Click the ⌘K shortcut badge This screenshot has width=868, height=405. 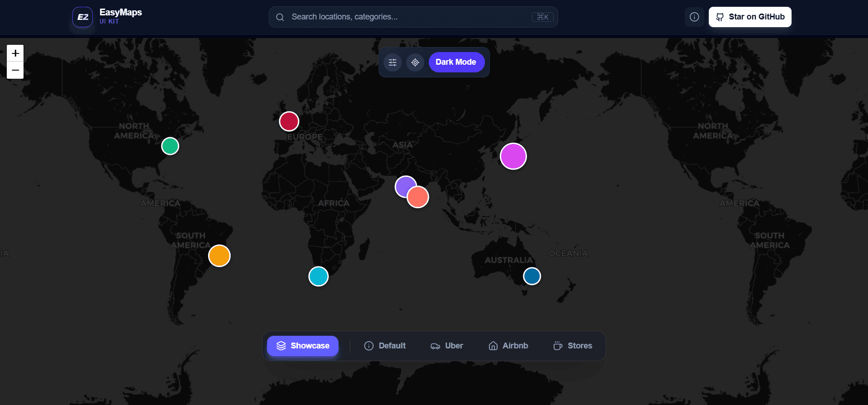point(542,17)
